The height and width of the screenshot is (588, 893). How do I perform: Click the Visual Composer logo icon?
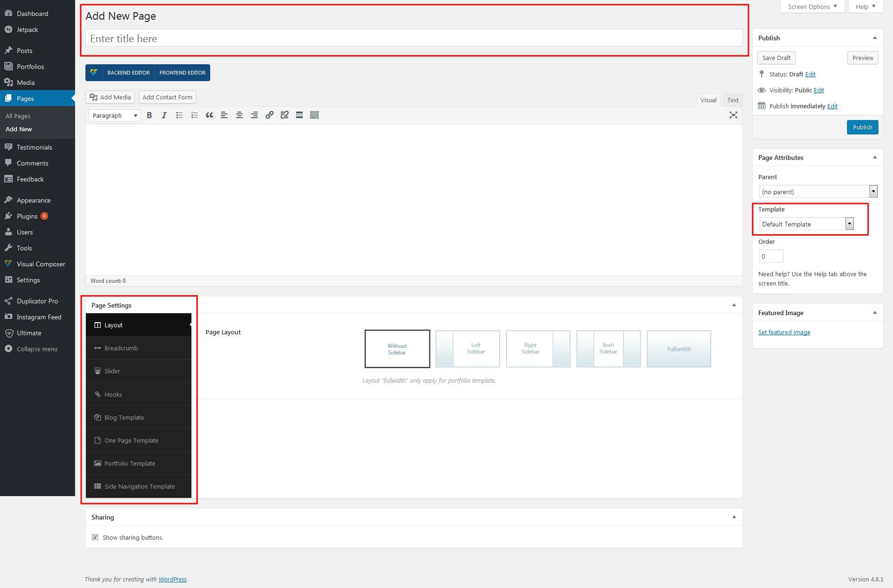tap(94, 73)
